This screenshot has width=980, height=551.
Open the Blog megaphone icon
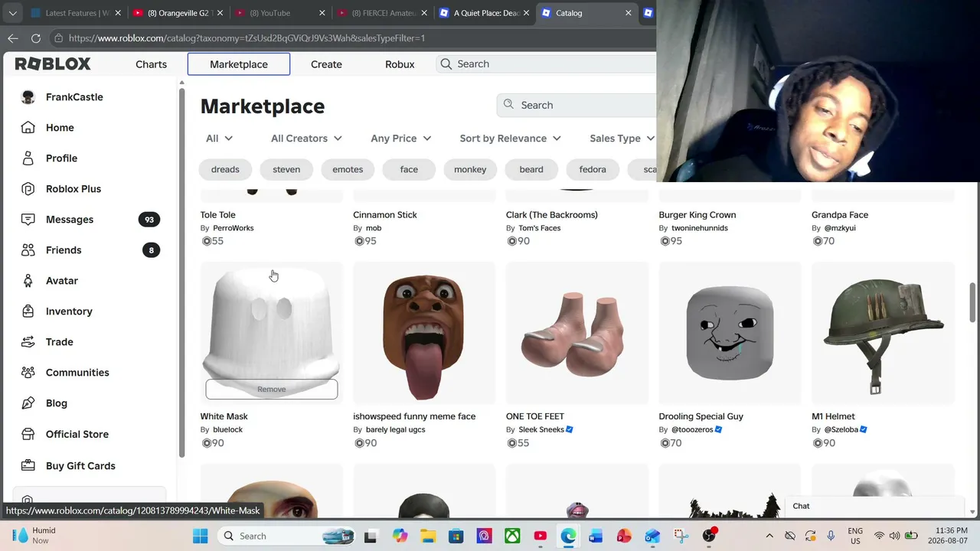point(28,403)
